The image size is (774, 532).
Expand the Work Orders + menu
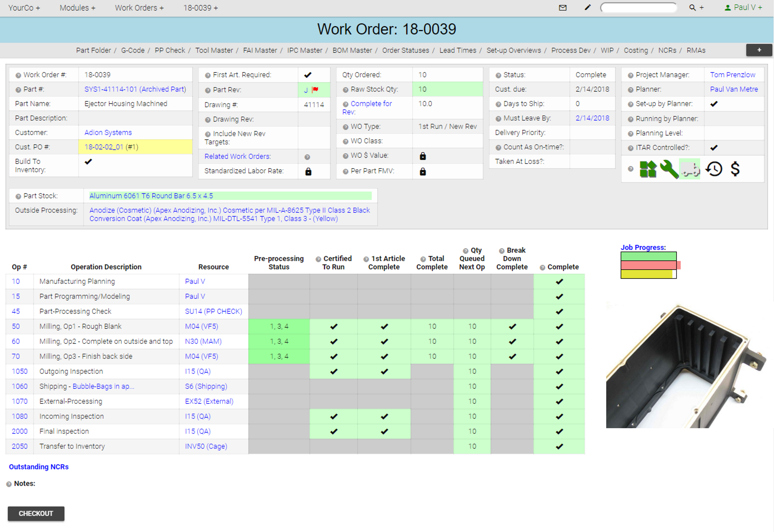139,8
